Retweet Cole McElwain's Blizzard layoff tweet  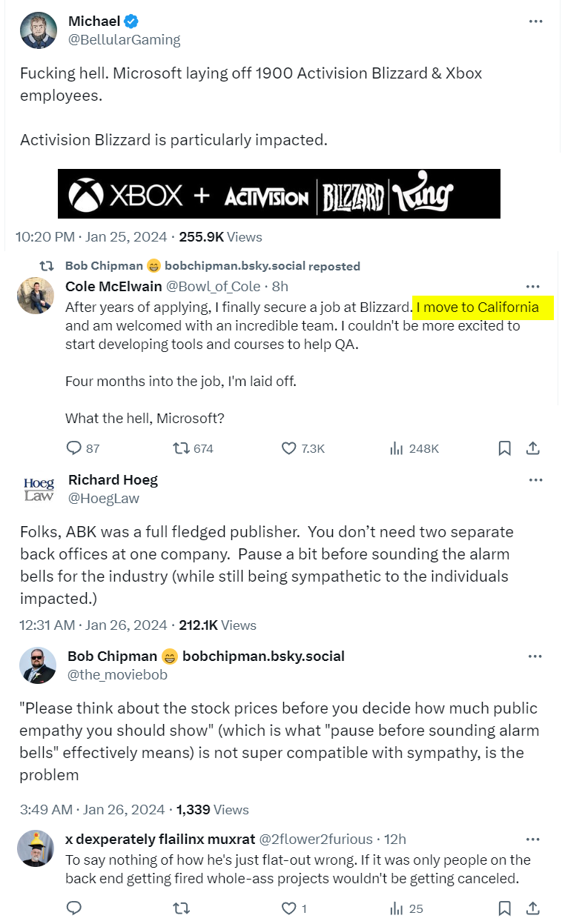pyautogui.click(x=180, y=448)
